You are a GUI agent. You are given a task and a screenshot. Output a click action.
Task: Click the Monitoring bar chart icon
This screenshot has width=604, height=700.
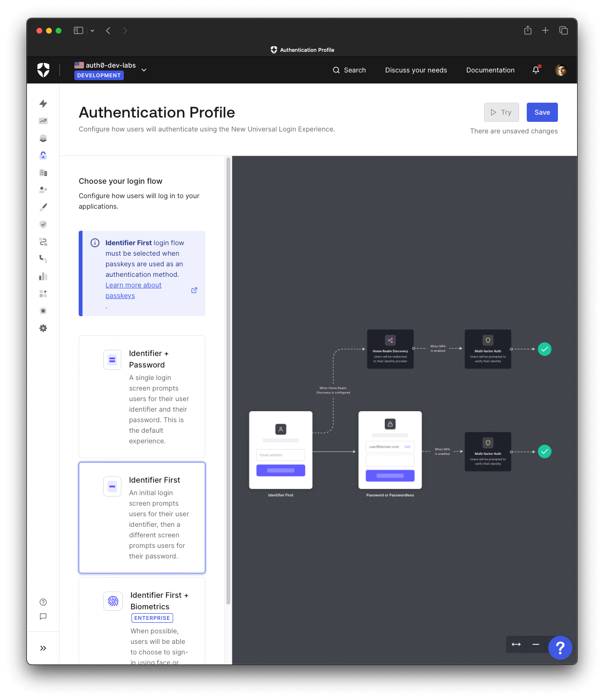coord(43,276)
